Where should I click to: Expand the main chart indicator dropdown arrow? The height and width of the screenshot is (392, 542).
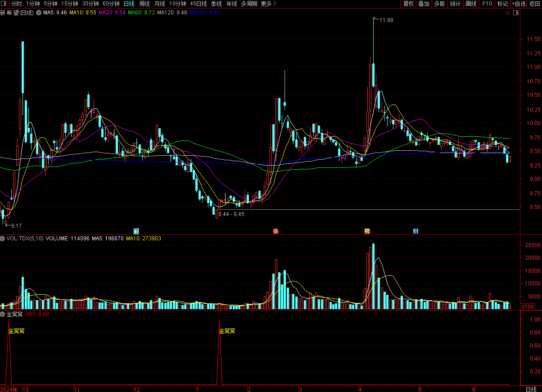38,13
